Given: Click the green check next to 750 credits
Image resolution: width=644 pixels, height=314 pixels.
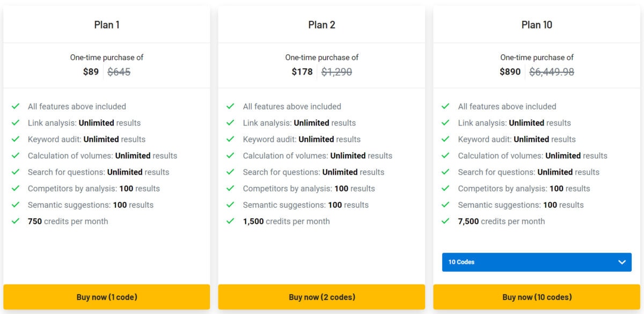Looking at the screenshot, I should [17, 221].
